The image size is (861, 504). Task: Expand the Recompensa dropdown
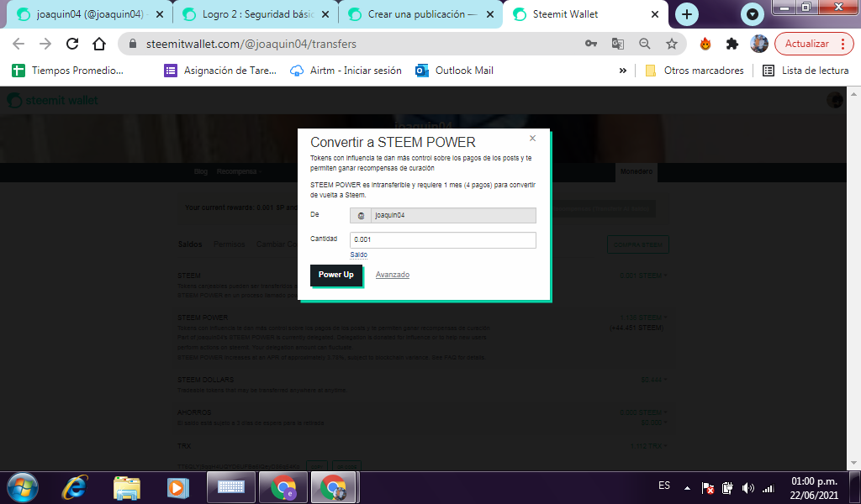pyautogui.click(x=238, y=171)
